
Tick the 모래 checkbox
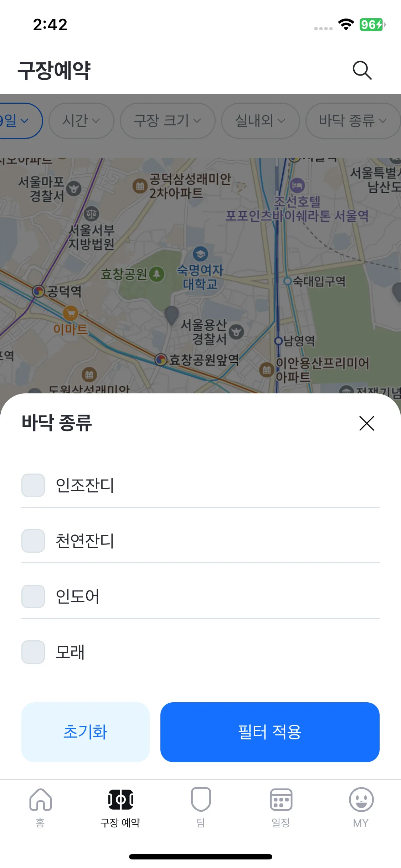tap(33, 652)
